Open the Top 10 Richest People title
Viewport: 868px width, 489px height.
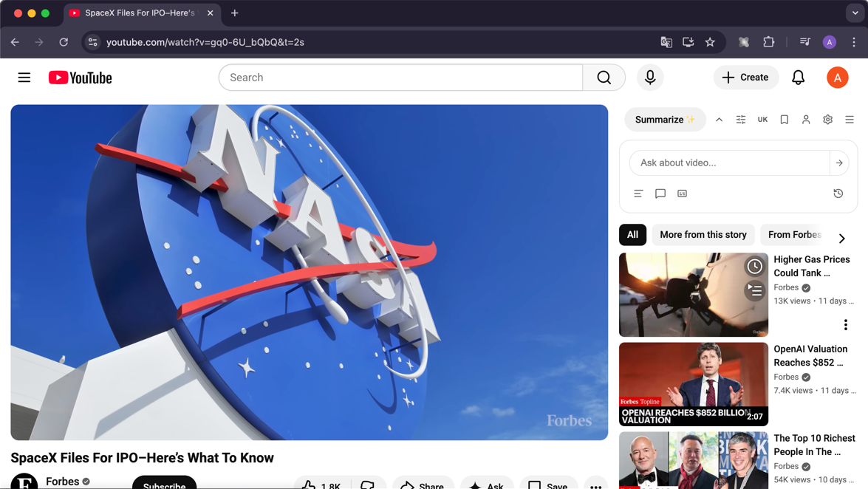tap(814, 445)
